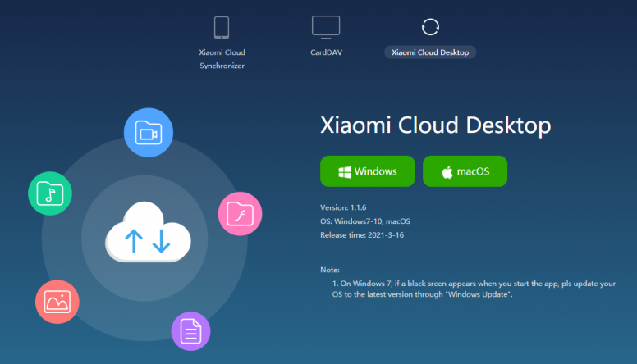Switch to the CardDAV tab
The image size is (637, 364).
point(326,52)
